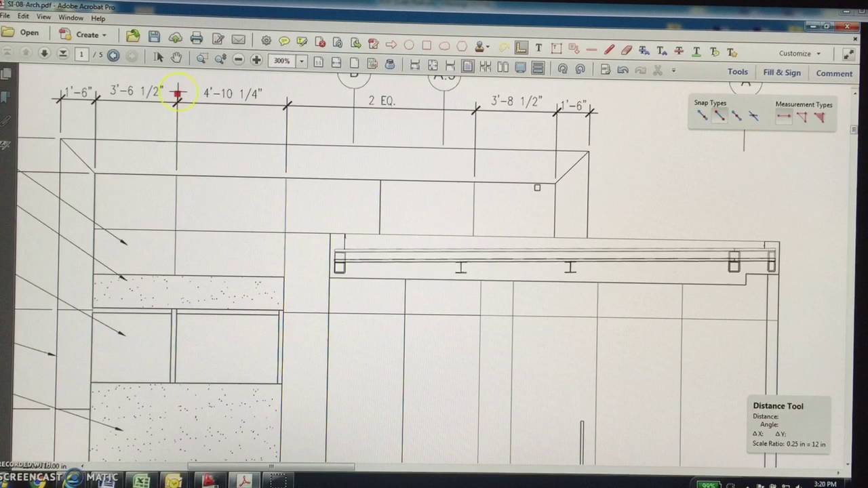Select the measuring tool icon
The width and height of the screenshot is (868, 488).
point(521,47)
